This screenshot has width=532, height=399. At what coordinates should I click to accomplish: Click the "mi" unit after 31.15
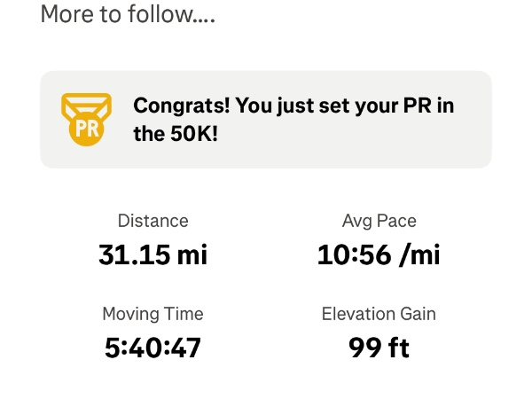[x=191, y=254]
